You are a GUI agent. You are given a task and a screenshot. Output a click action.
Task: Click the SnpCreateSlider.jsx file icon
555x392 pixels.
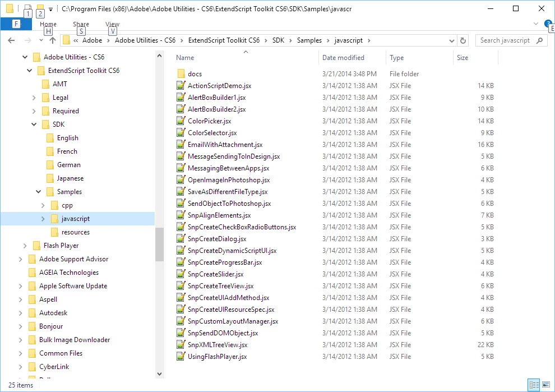pos(181,274)
